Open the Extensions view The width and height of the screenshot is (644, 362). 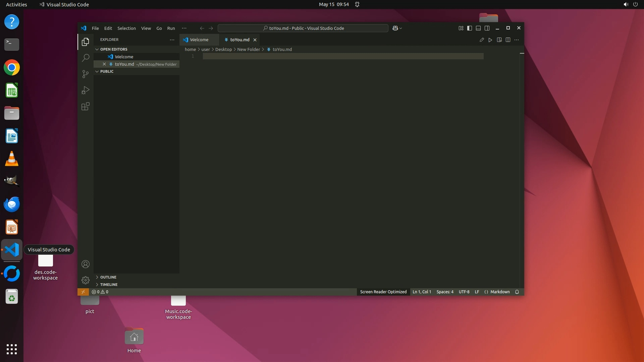(86, 107)
